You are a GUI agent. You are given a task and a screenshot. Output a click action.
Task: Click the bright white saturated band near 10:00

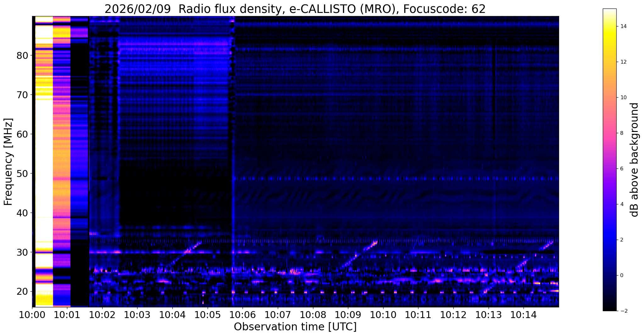pyautogui.click(x=44, y=157)
